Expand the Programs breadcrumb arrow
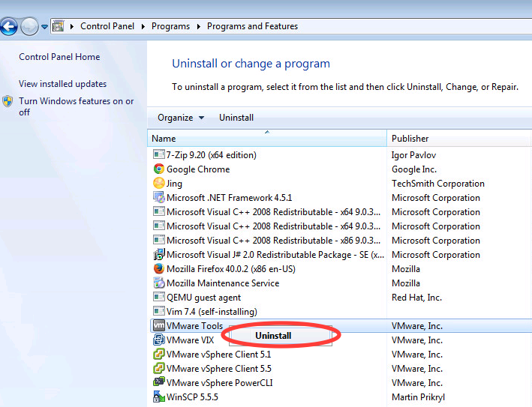 click(200, 26)
